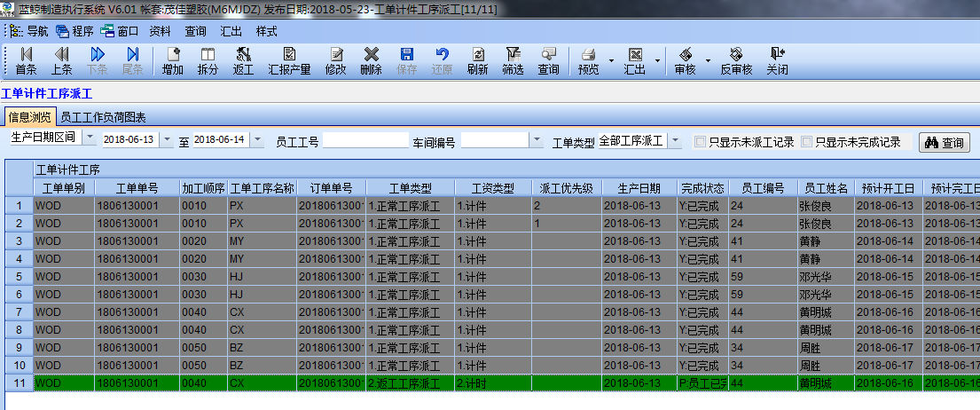
Task: Click the 反审核 (un-audit) toolbar icon
Action: [x=735, y=60]
